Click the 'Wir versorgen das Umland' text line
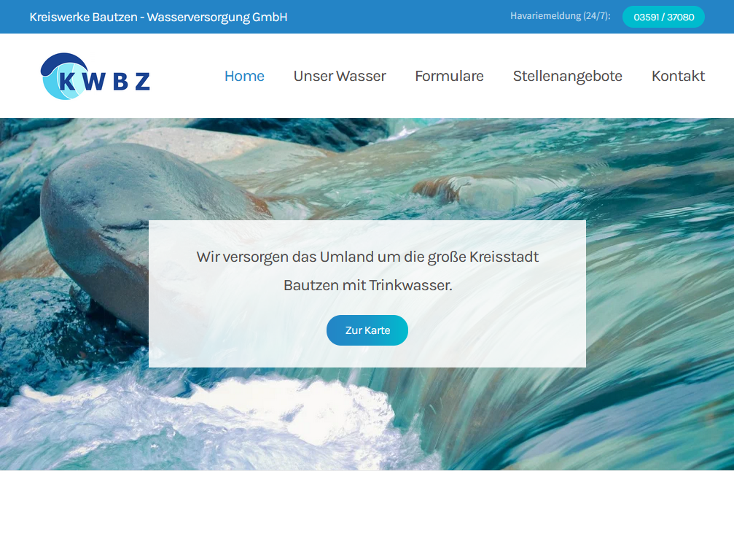Screen dimensions: 734x560 367,257
